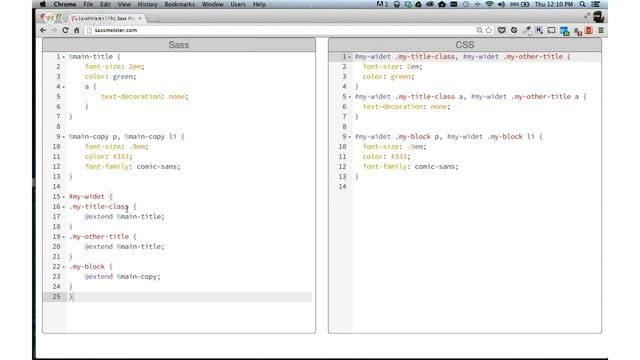Open the blue window extension icon
Image resolution: width=640 pixels, height=360 pixels.
tap(564, 31)
